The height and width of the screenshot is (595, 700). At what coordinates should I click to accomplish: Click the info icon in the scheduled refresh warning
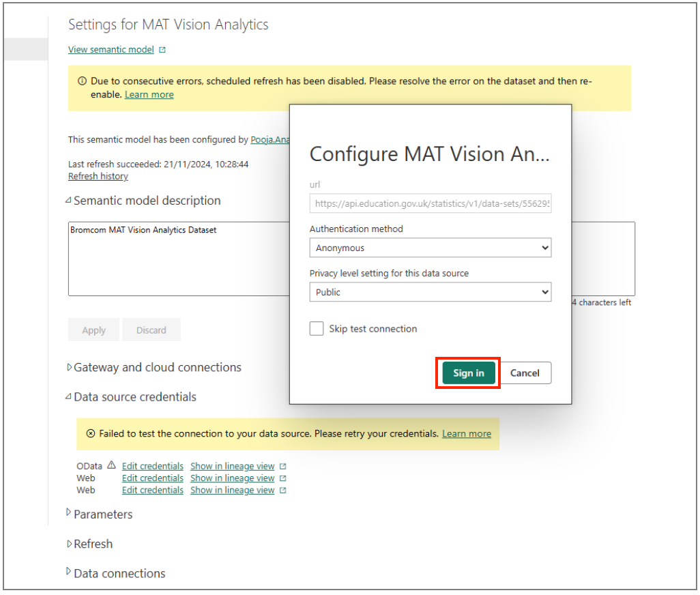(82, 81)
